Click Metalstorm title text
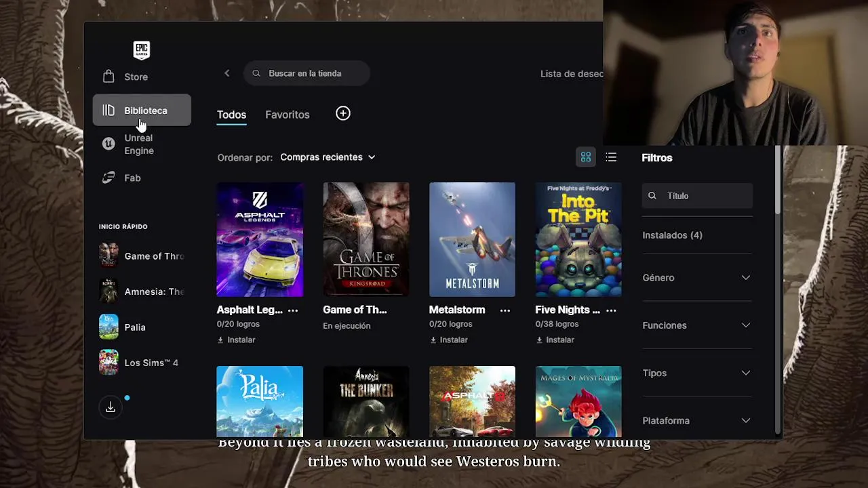The width and height of the screenshot is (868, 488). pos(457,310)
